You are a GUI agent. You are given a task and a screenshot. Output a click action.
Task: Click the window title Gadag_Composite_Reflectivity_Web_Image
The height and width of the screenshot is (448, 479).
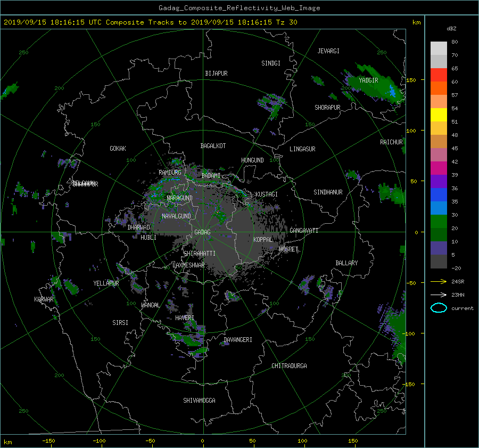coord(239,7)
